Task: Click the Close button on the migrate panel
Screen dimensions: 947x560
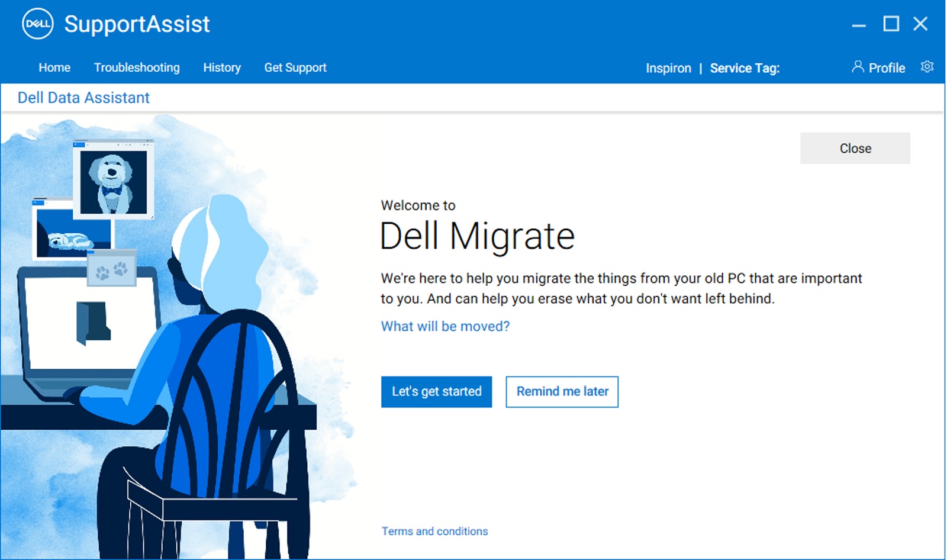Action: click(855, 148)
